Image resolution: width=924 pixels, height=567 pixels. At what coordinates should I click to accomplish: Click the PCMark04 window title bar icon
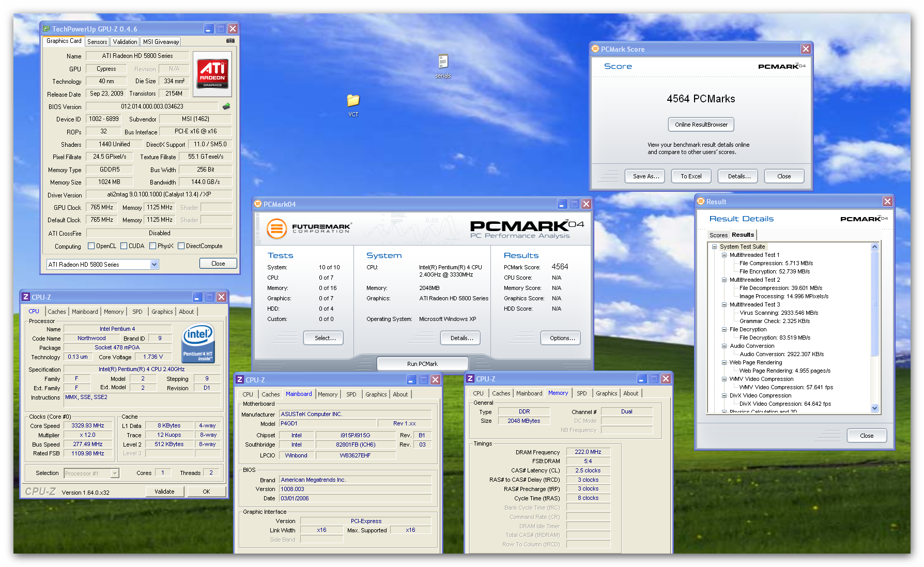[x=258, y=204]
